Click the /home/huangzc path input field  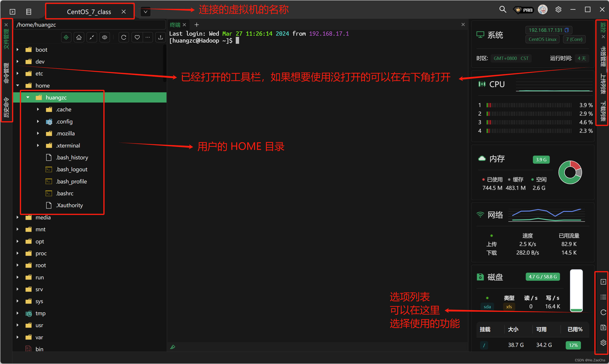pyautogui.click(x=89, y=25)
